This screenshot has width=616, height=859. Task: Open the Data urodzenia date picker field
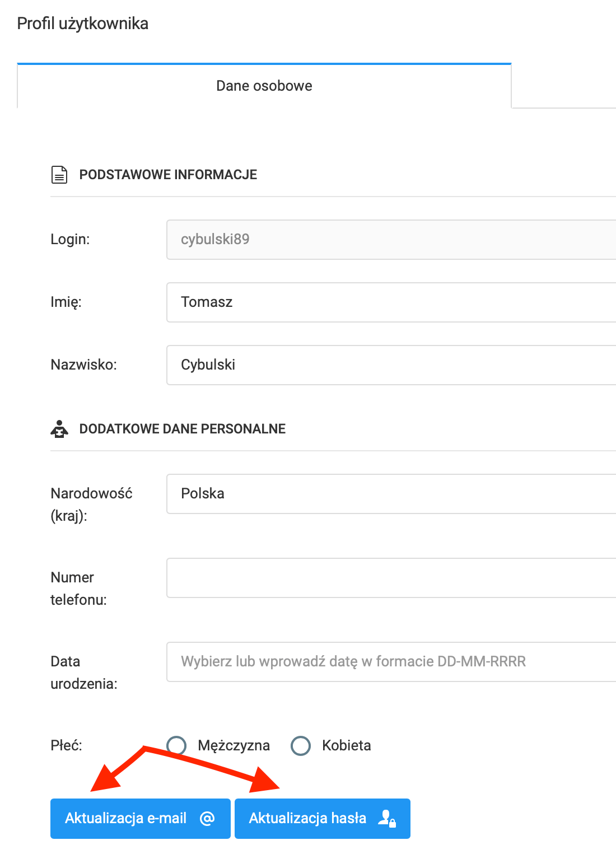(391, 661)
